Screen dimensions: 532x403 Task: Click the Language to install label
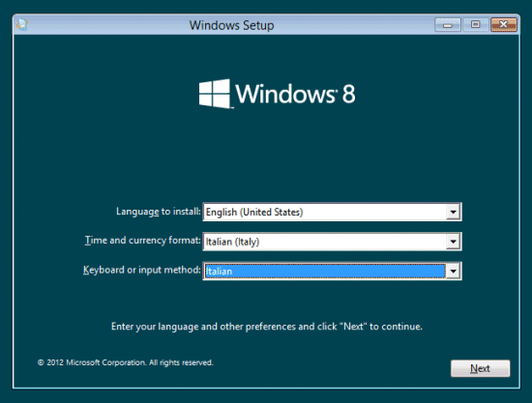158,212
